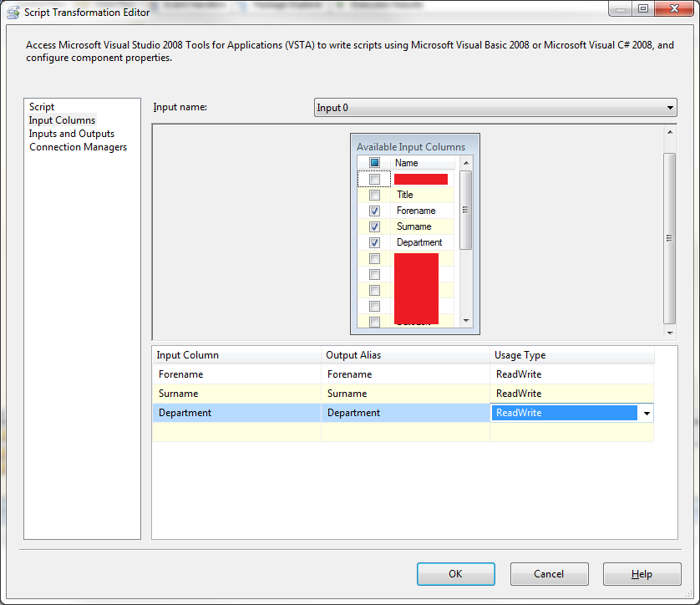The width and height of the screenshot is (700, 605).
Task: Select the Surname Usage Type cell
Action: point(571,394)
